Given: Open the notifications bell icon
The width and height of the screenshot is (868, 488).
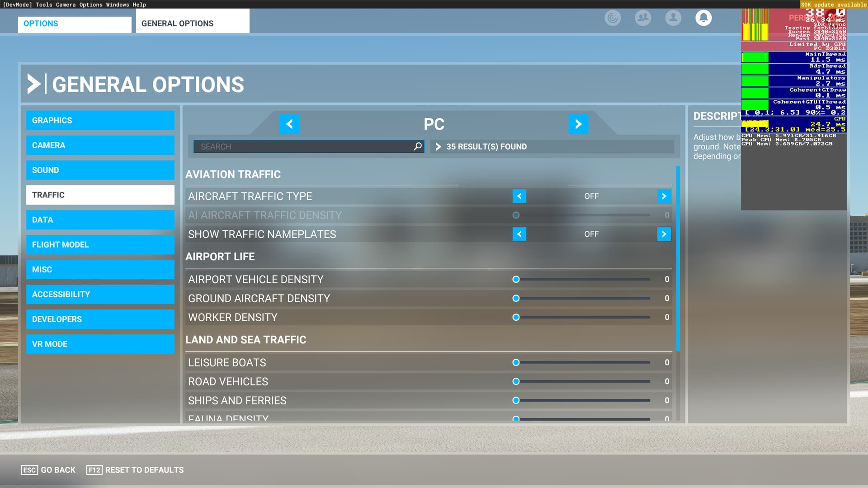Looking at the screenshot, I should (703, 18).
